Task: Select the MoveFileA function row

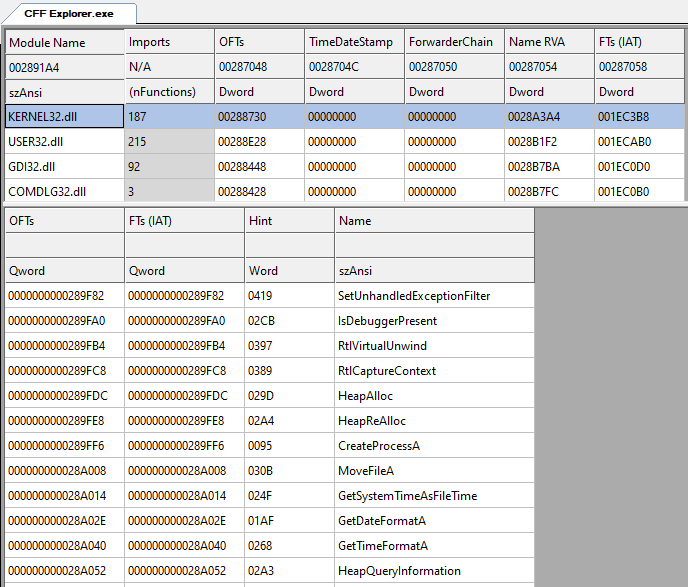Action: 270,470
